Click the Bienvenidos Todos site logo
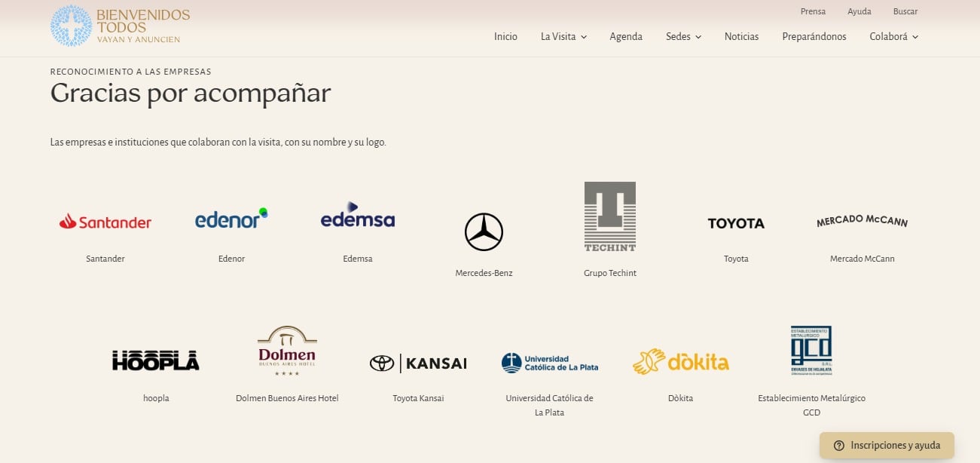 coord(121,26)
